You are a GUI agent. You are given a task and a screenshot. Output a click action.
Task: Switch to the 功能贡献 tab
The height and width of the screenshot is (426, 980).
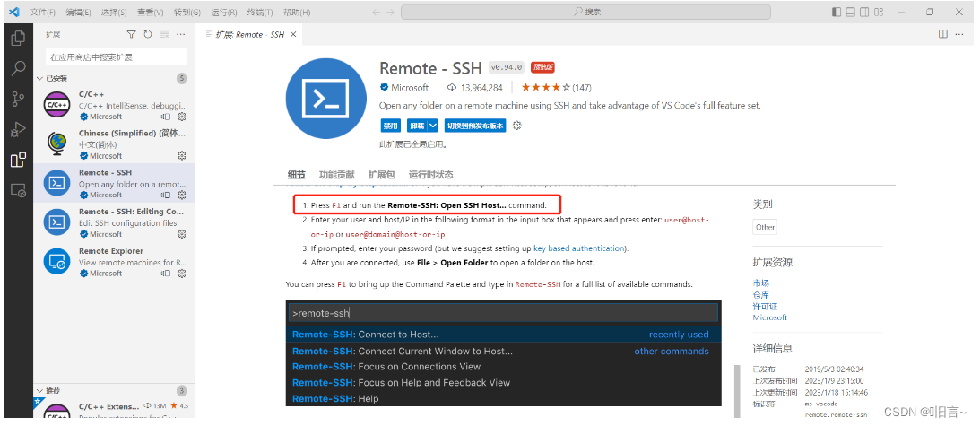336,175
